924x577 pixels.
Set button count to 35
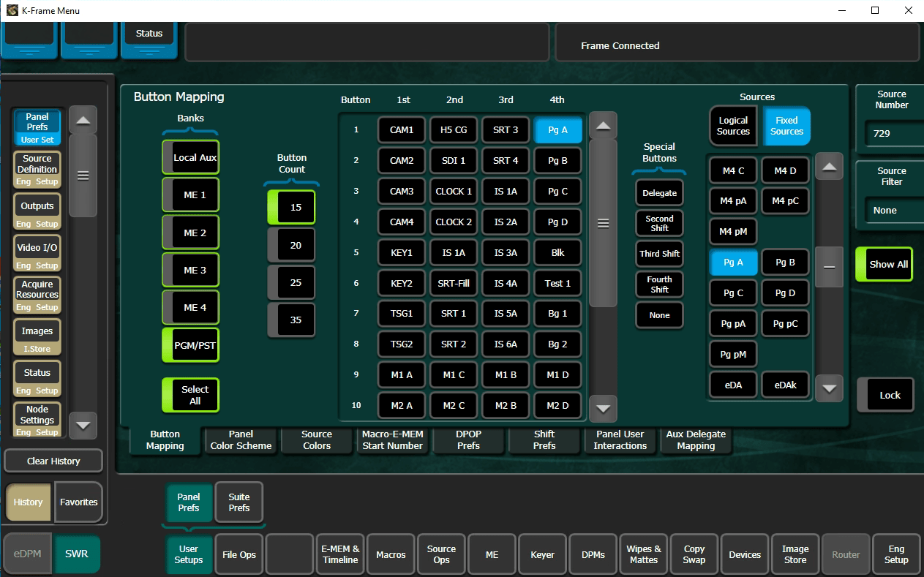pyautogui.click(x=291, y=320)
